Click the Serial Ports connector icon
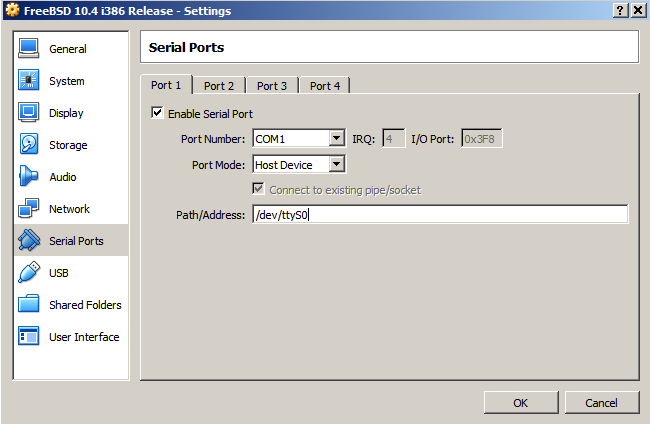This screenshot has width=650, height=424. (29, 240)
